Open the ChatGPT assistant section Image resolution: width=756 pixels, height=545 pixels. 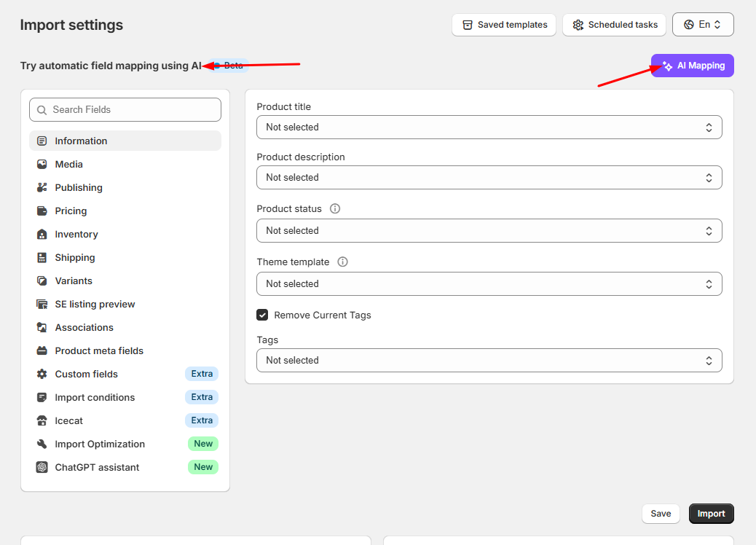(125, 467)
